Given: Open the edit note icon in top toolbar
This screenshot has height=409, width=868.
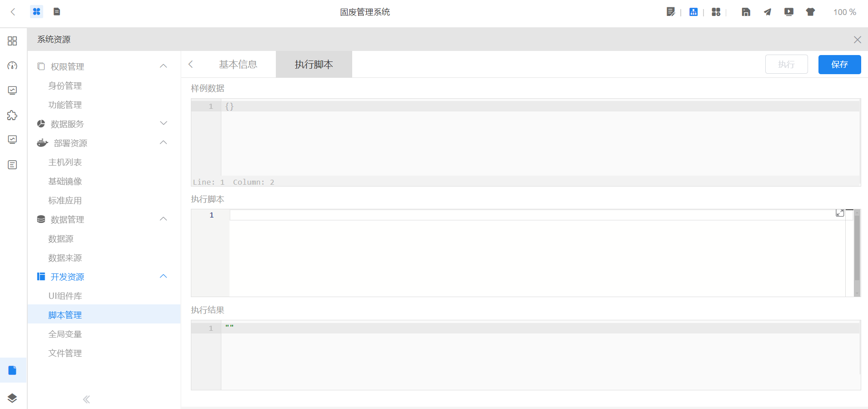Looking at the screenshot, I should tap(671, 12).
